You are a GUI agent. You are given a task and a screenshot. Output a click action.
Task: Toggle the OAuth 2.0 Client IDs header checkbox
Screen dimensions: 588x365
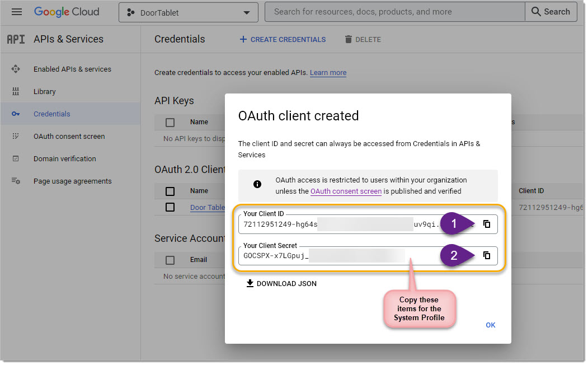tap(170, 191)
